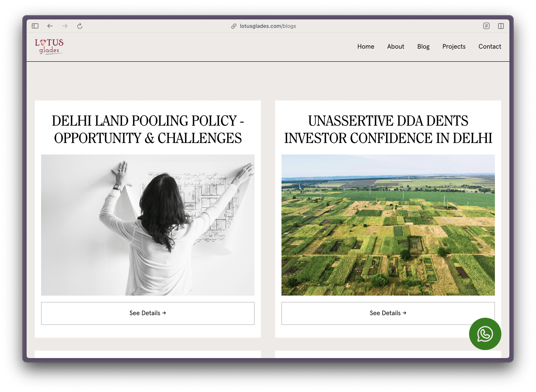536x392 pixels.
Task: Go back using the back arrow
Action: tap(50, 26)
